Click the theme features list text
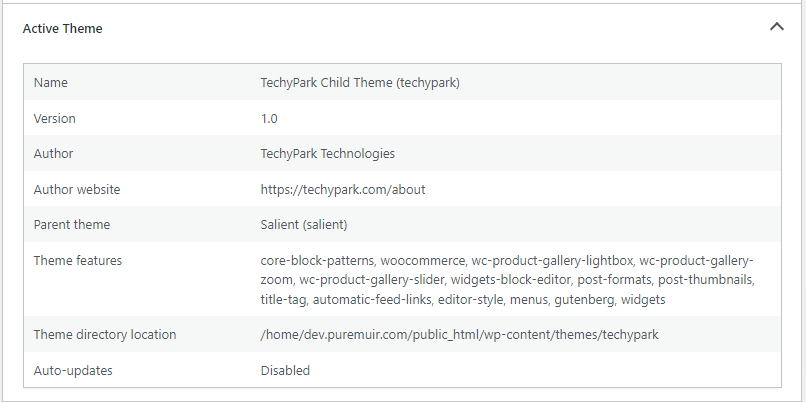This screenshot has width=806, height=402. 500,280
